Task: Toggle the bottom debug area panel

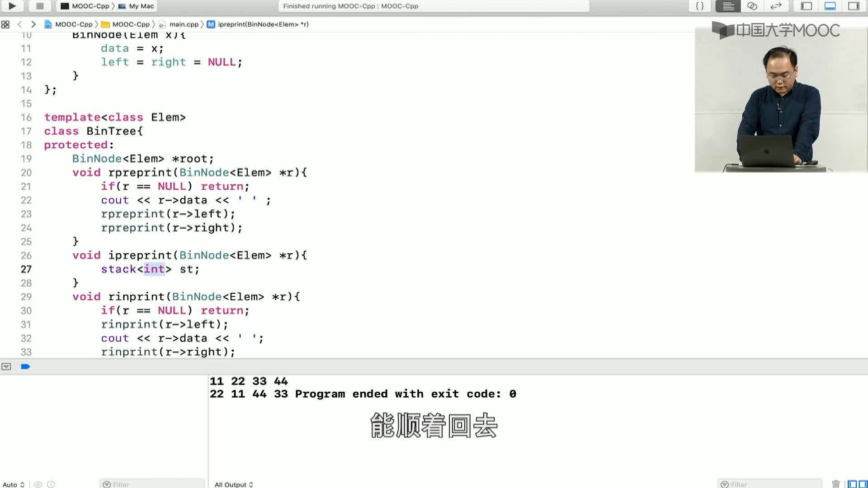Action: 830,6
